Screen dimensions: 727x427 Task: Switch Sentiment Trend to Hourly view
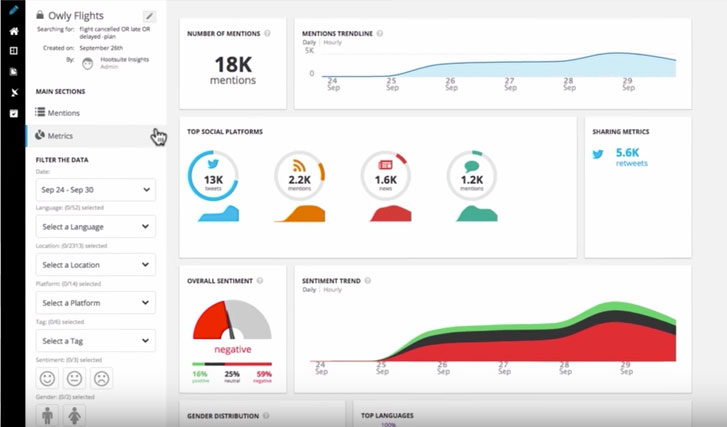tap(332, 290)
